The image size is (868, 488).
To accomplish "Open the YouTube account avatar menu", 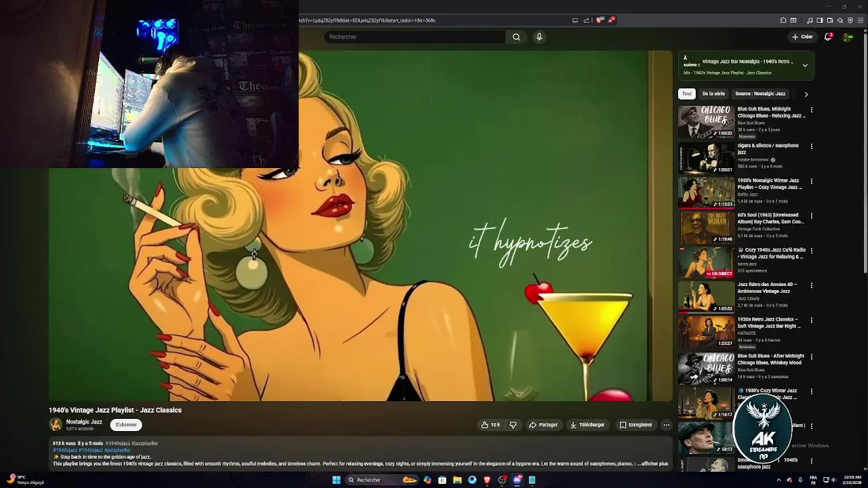I will (848, 37).
